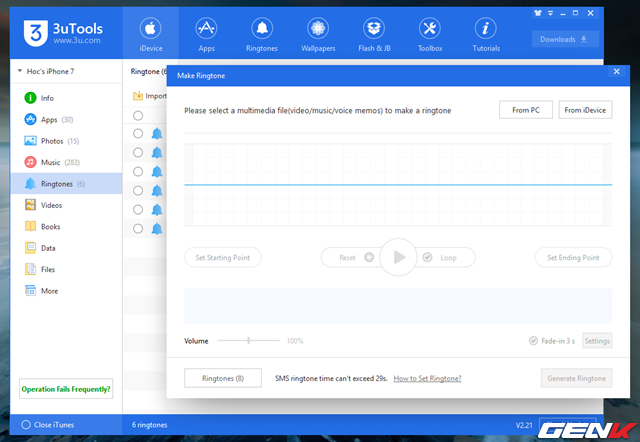Select second ringtone row radio button
Viewport: 640px width, 442px height.
coord(138,153)
